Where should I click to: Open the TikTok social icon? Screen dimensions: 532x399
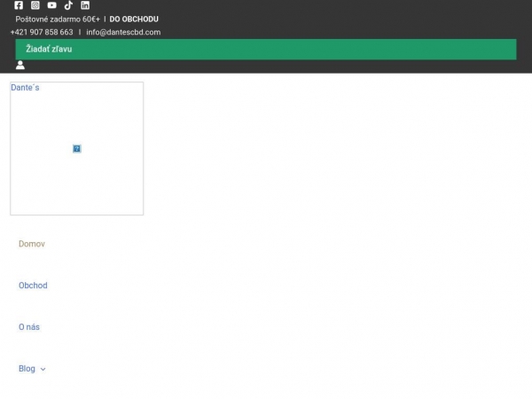(x=68, y=5)
